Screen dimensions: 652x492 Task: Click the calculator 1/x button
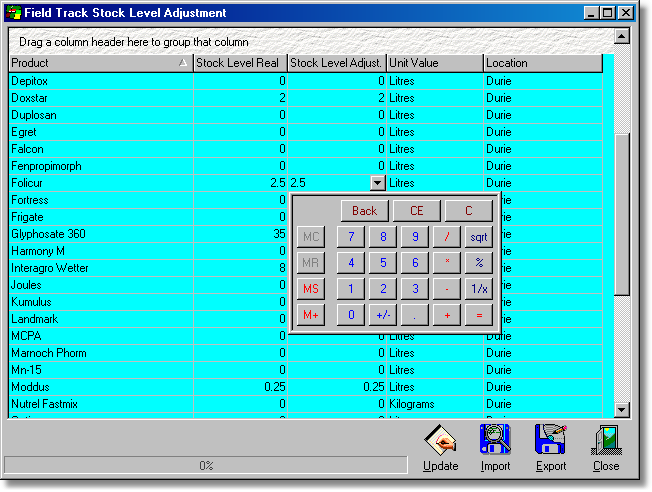click(479, 289)
